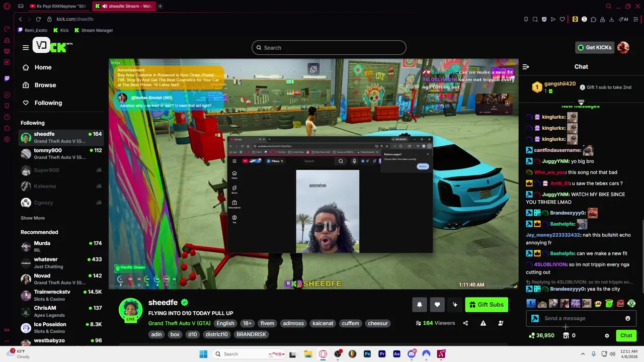
Task: Open recommended channel Murda
Action: point(61,246)
